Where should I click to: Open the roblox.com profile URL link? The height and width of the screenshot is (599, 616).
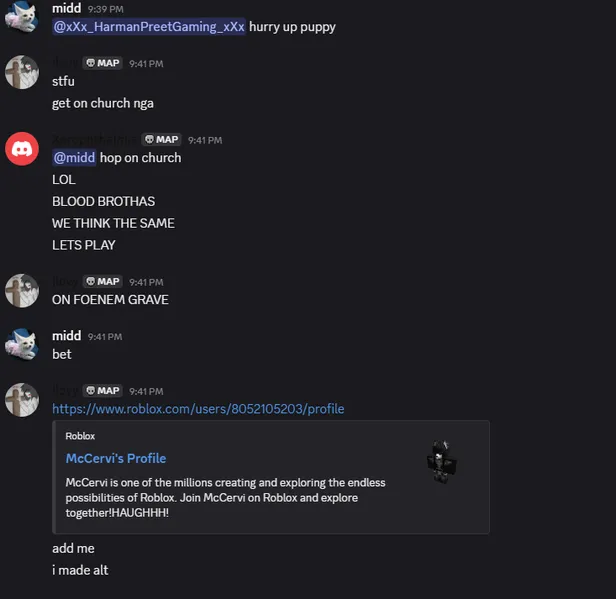tap(198, 409)
